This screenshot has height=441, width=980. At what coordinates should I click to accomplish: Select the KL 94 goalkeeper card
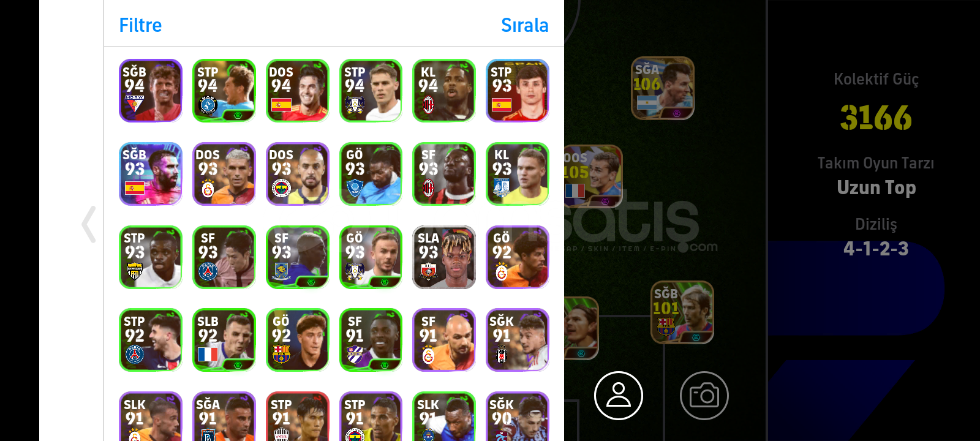[x=444, y=91]
